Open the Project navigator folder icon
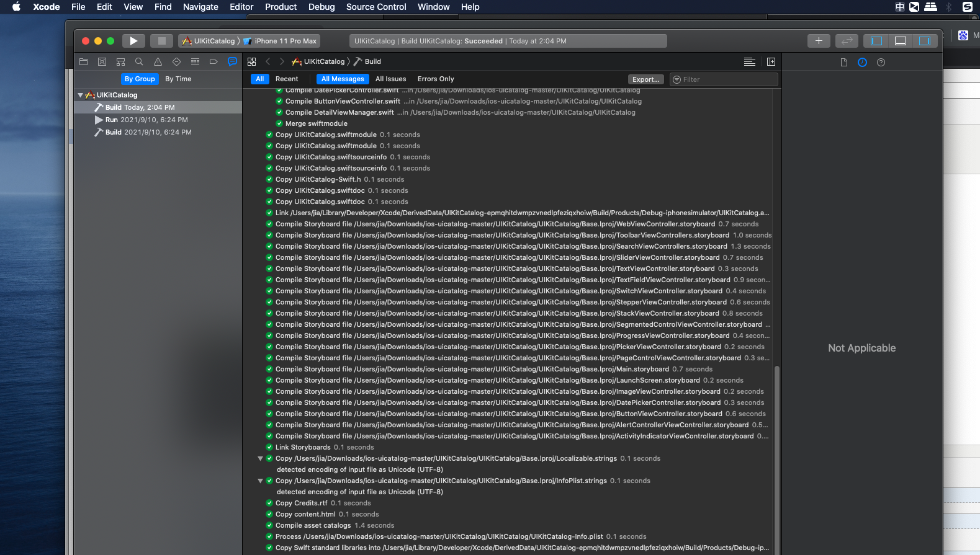Viewport: 980px width, 555px height. [x=84, y=62]
